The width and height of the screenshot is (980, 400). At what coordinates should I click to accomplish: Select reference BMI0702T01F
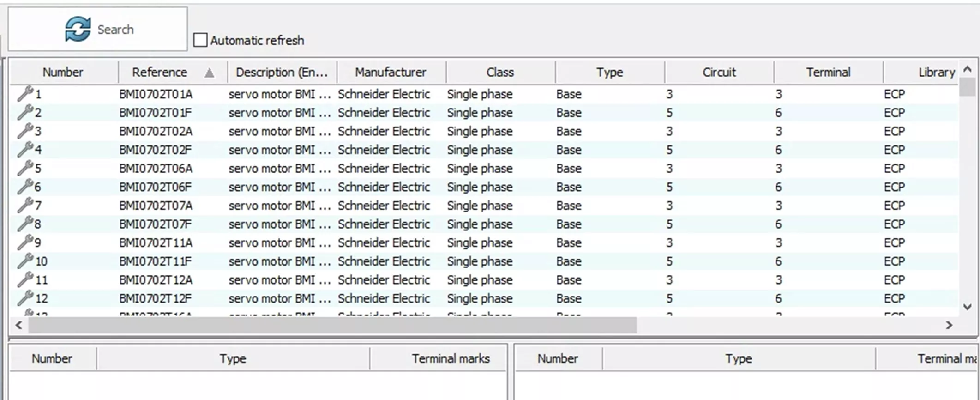click(x=156, y=113)
